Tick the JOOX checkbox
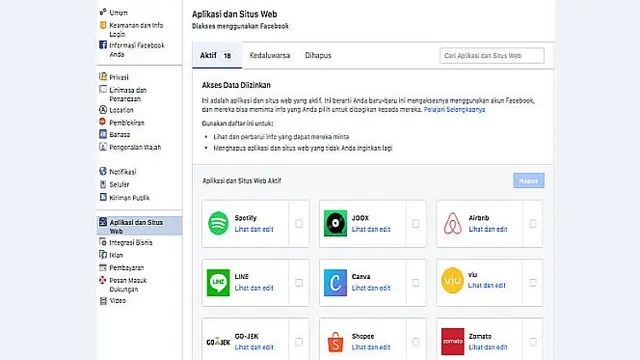The image size is (640, 360). [416, 224]
